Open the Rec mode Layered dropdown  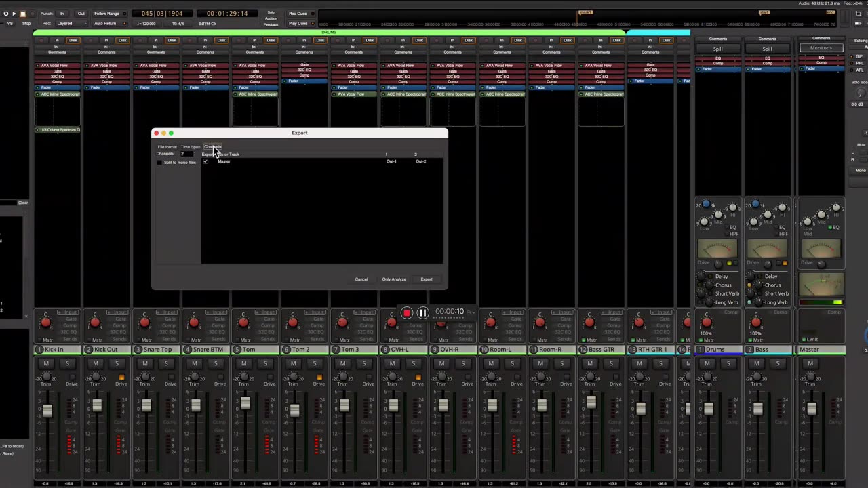(x=71, y=23)
